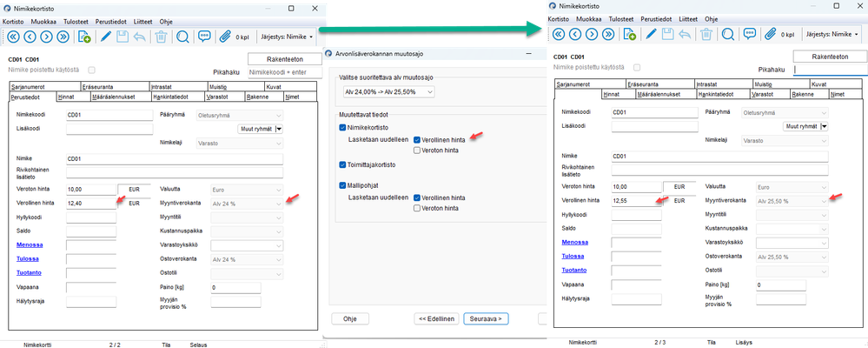Image resolution: width=868 pixels, height=348 pixels.
Task: Click the Seuraava > button
Action: (x=486, y=318)
